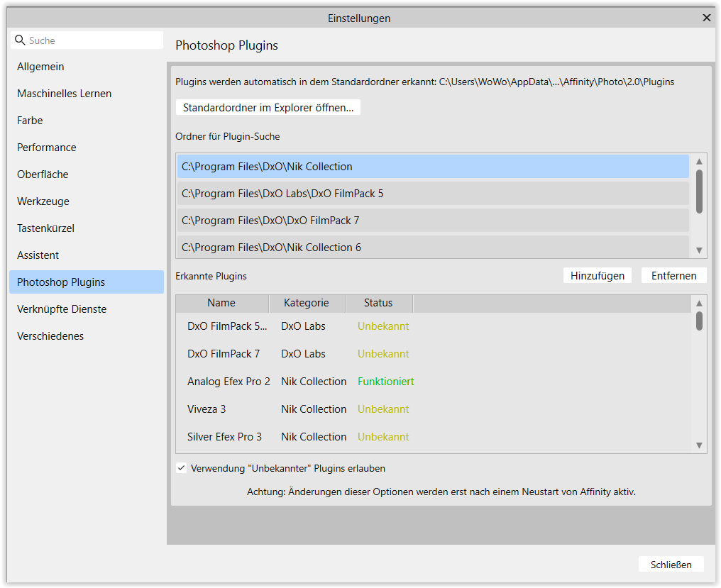
Task: Focus the Suche search field
Action: [x=87, y=40]
